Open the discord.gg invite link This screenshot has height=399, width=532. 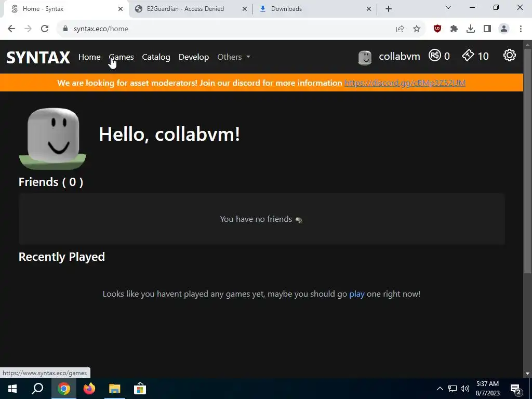point(405,83)
